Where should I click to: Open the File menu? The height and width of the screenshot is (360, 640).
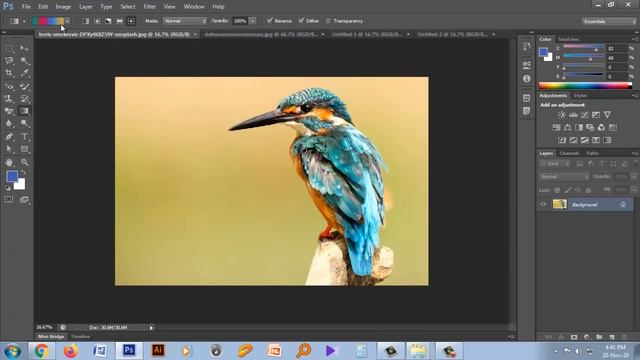(x=26, y=7)
